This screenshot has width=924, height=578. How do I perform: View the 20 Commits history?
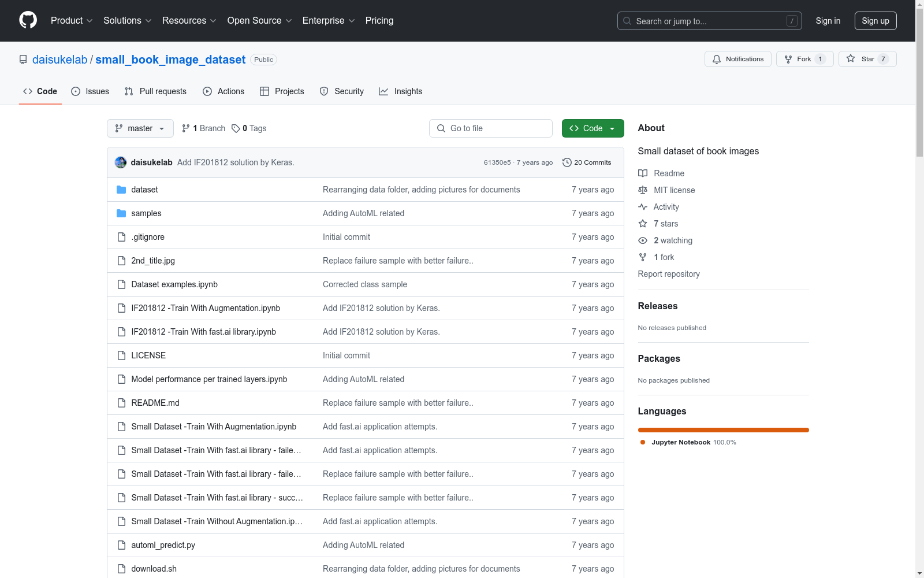coord(587,162)
